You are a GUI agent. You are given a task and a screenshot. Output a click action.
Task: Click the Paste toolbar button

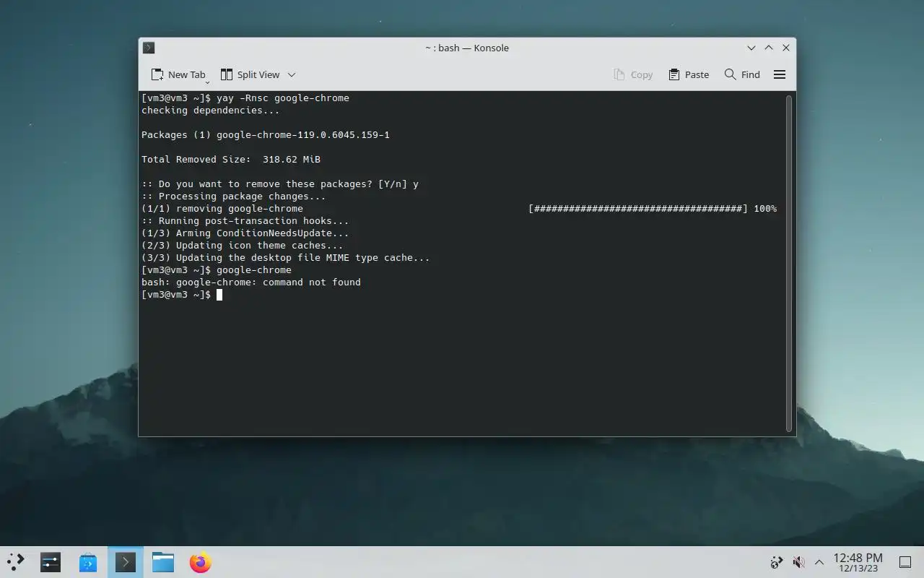689,74
